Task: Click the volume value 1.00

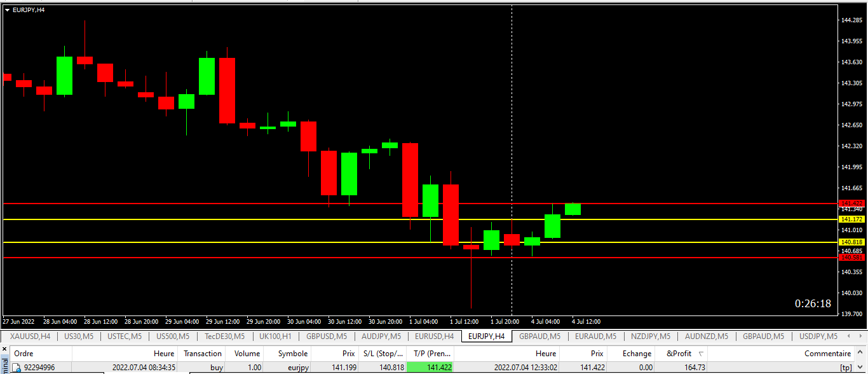Action: point(254,368)
